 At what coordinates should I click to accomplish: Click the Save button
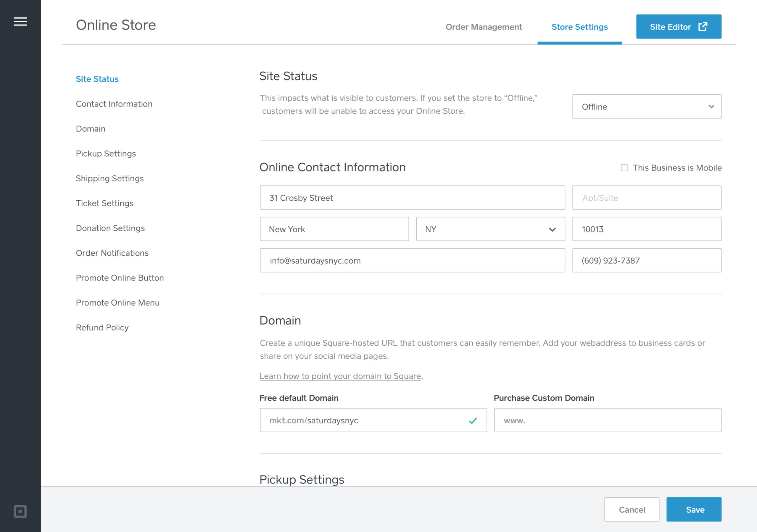(693, 510)
